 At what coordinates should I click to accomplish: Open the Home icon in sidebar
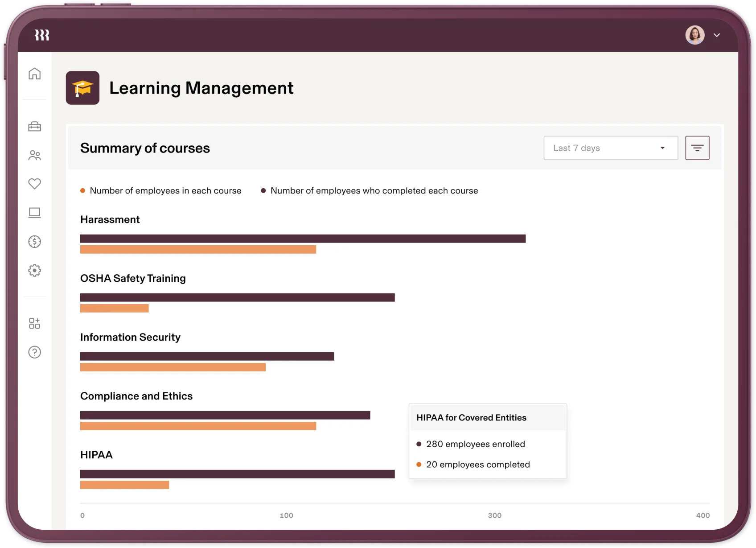point(34,74)
